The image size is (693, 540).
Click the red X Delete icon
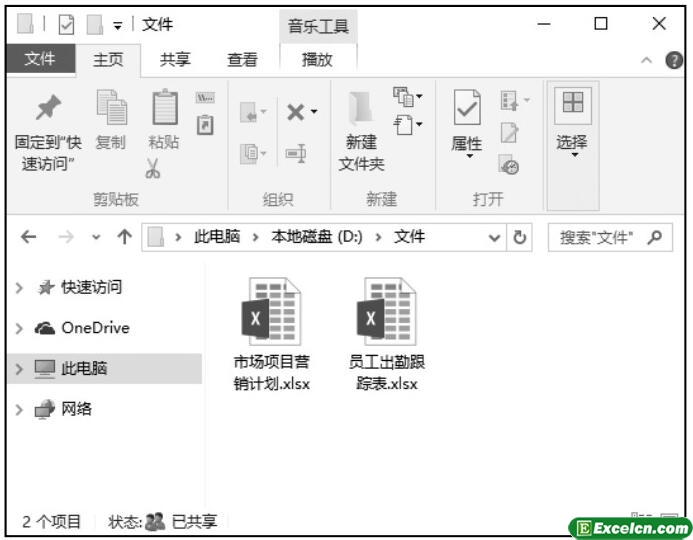point(296,112)
